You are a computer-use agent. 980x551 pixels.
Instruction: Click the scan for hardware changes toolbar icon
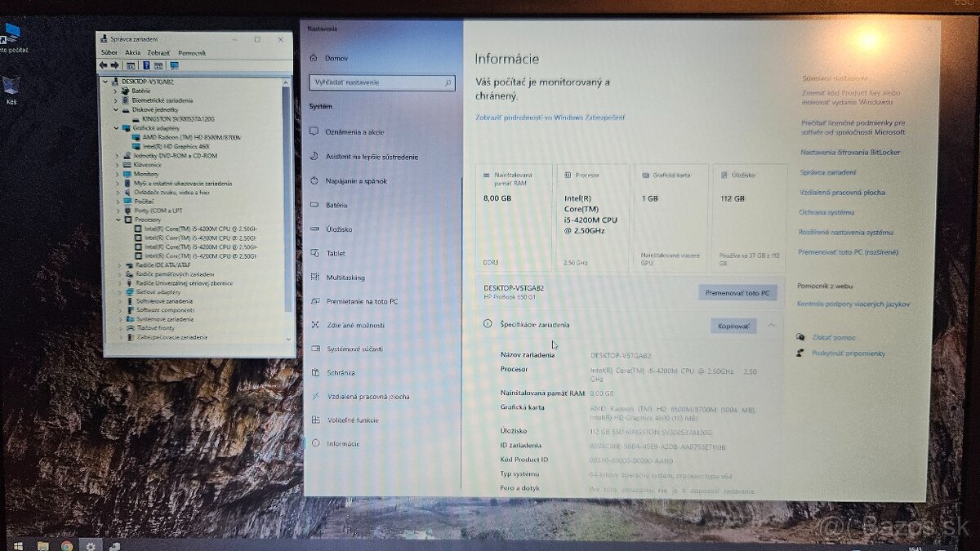[x=174, y=64]
